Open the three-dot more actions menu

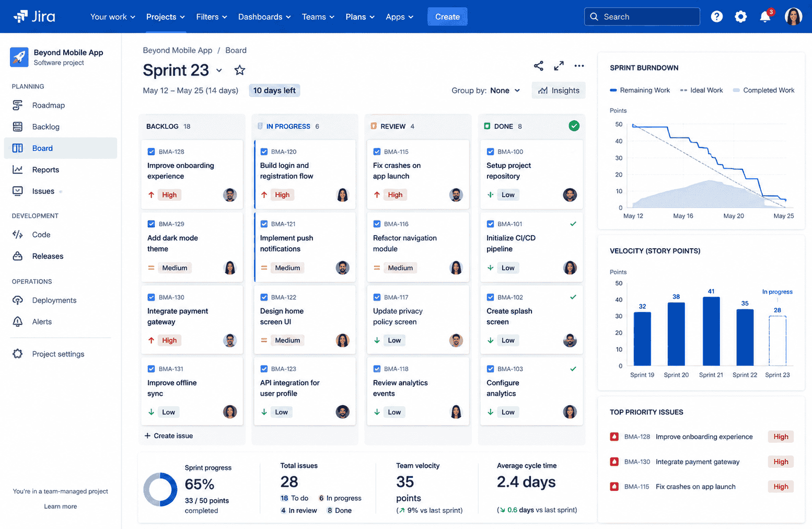[x=579, y=66]
